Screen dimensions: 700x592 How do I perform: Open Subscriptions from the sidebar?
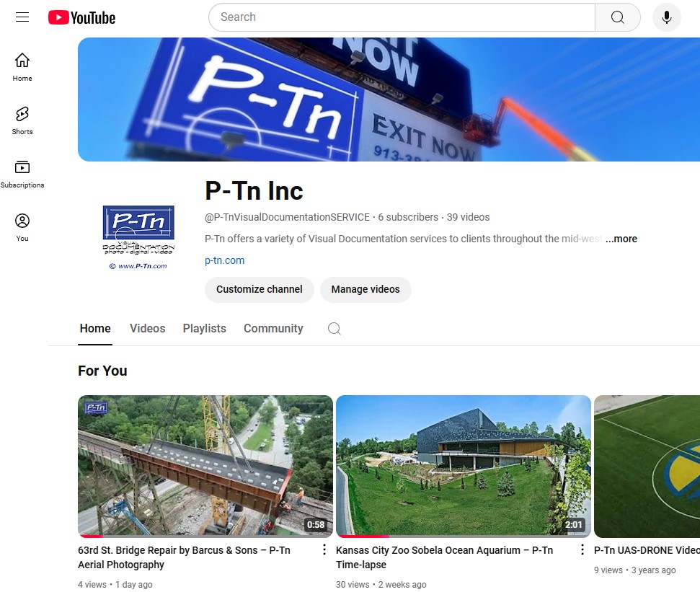click(22, 172)
